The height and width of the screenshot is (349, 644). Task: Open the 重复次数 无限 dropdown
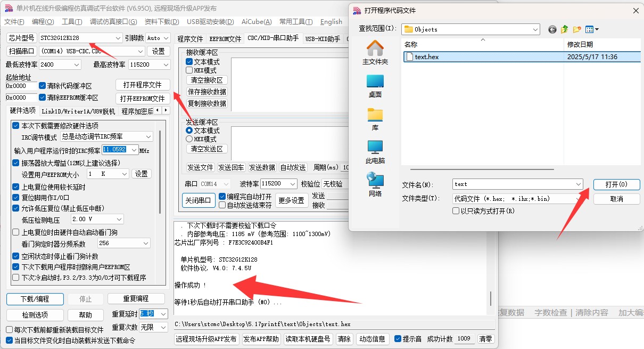click(154, 327)
